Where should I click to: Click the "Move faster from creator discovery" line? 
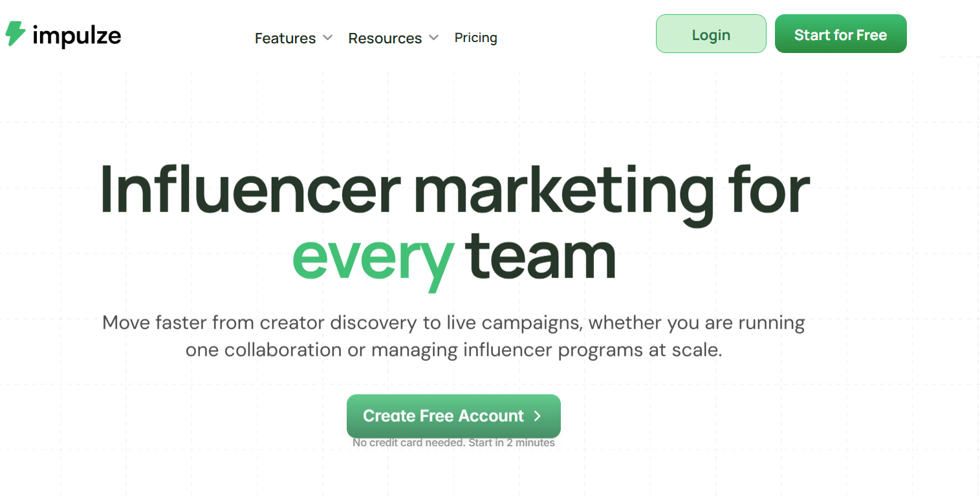pos(453,323)
